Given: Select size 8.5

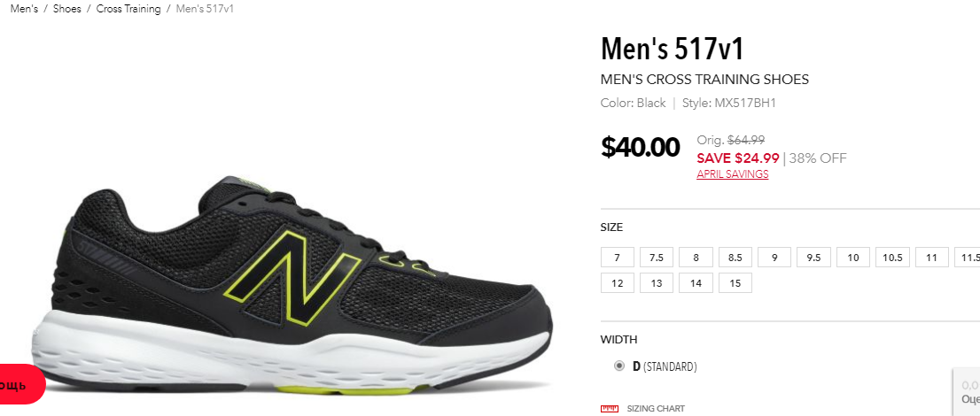Looking at the screenshot, I should tap(735, 258).
